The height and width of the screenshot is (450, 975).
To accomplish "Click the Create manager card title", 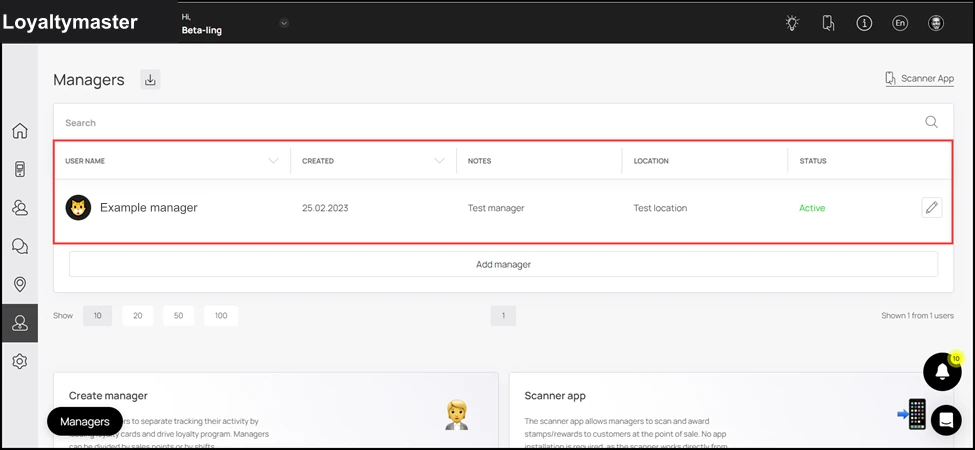I will coord(108,396).
